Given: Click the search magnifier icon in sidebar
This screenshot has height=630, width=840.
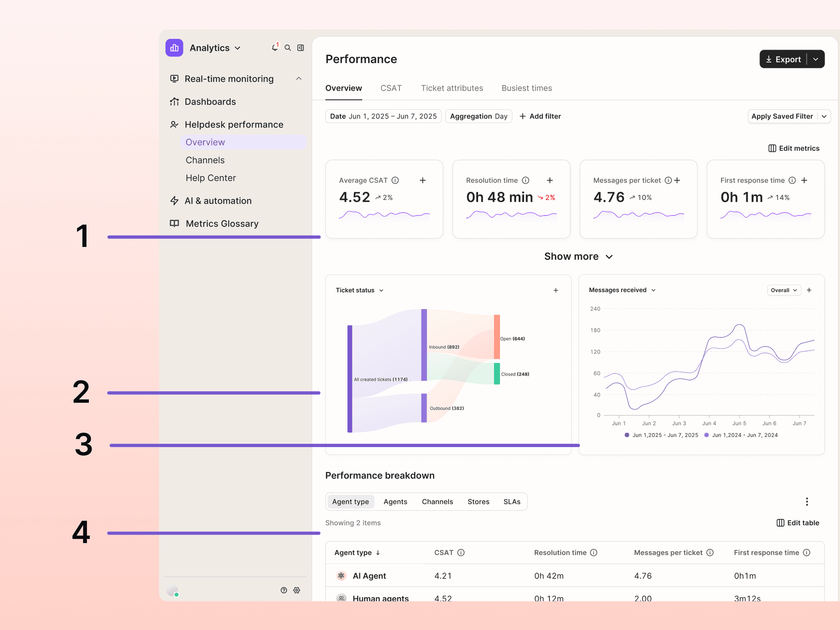Looking at the screenshot, I should click(287, 48).
